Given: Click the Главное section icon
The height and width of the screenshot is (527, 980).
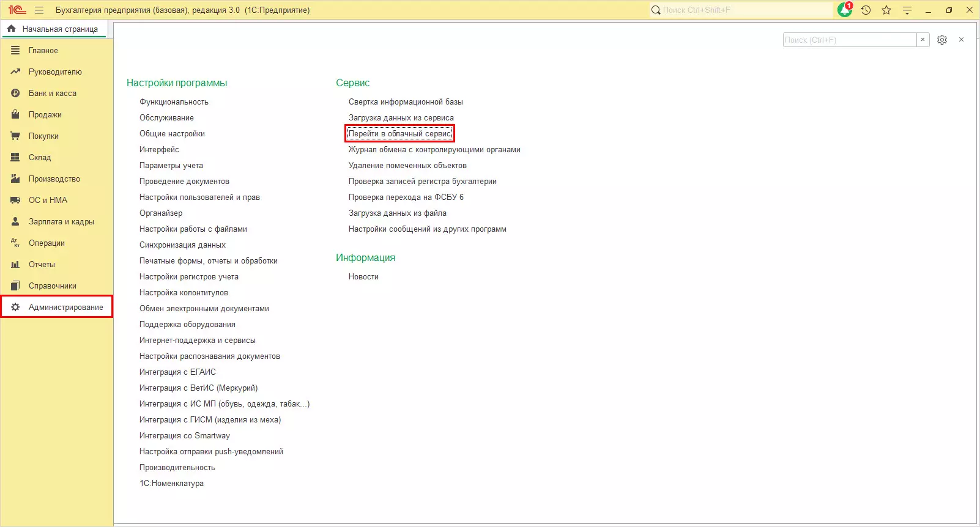Looking at the screenshot, I should pos(15,50).
